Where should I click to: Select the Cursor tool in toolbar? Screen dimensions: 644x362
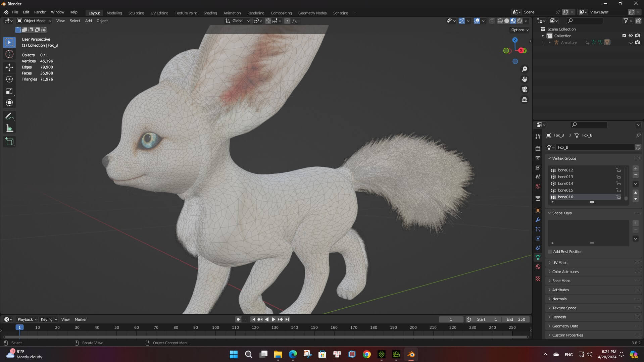[9, 54]
